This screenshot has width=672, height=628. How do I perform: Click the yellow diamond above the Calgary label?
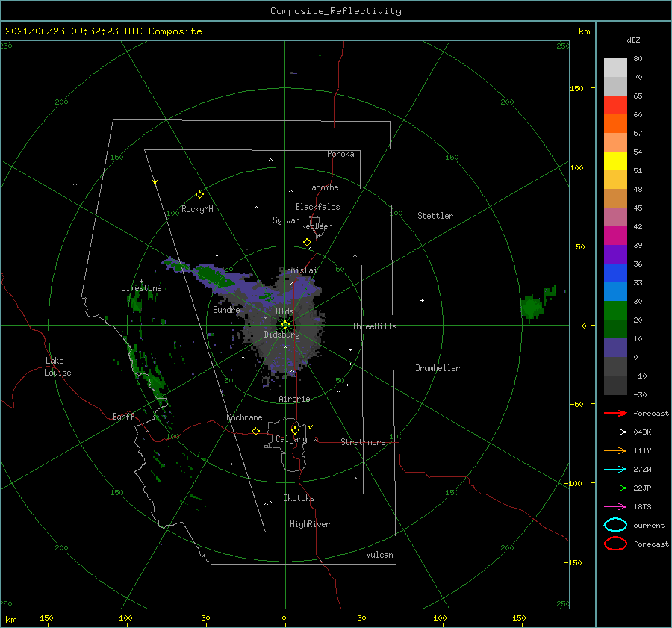(295, 430)
